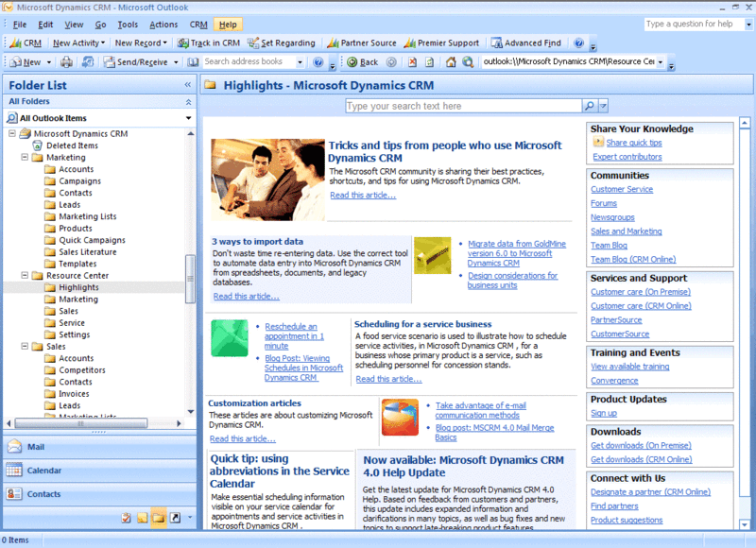The width and height of the screenshot is (756, 548).
Task: Click the Folder List icon in navigation bar
Action: click(x=159, y=518)
